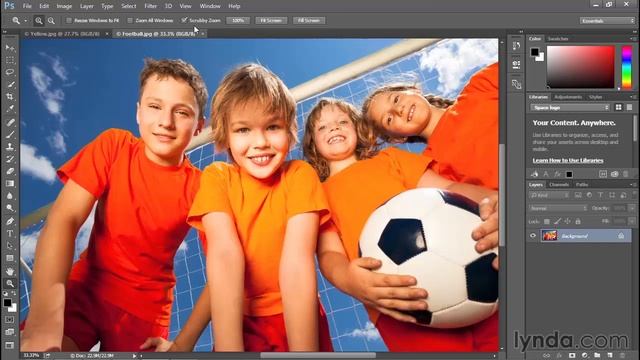The height and width of the screenshot is (360, 640).
Task: Open the Libraries selection dropdown
Action: (570, 107)
